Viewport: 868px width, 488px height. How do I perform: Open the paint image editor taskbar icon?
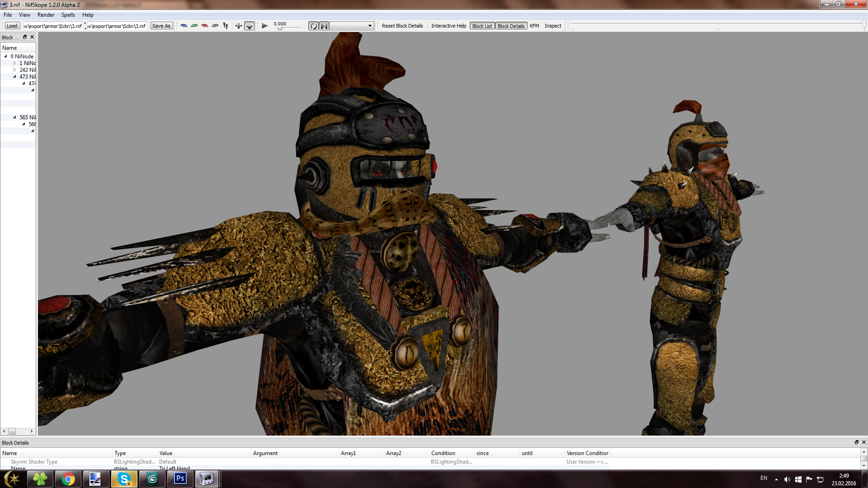(96, 479)
